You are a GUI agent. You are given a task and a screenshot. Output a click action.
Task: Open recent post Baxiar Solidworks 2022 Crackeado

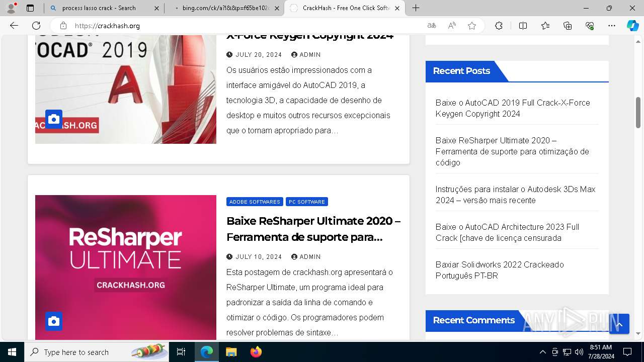pos(500,270)
